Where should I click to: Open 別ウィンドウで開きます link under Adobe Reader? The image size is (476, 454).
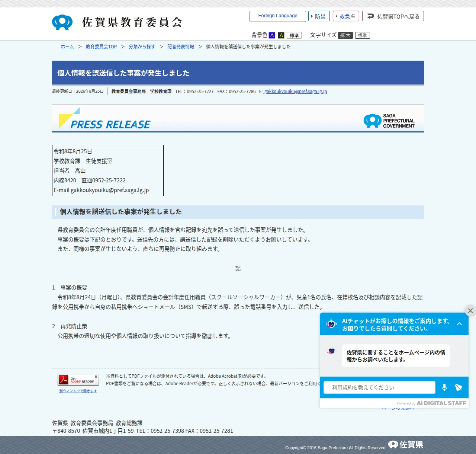point(78,391)
